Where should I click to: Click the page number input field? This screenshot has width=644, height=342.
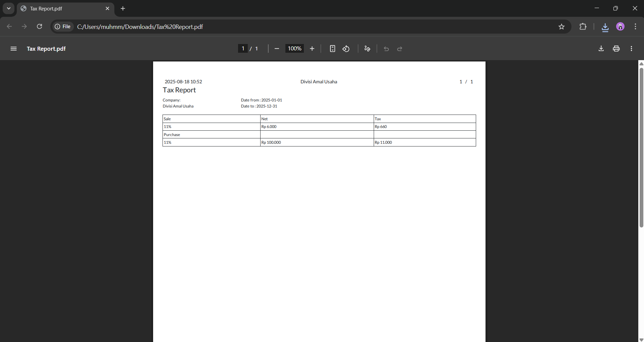[x=243, y=49]
